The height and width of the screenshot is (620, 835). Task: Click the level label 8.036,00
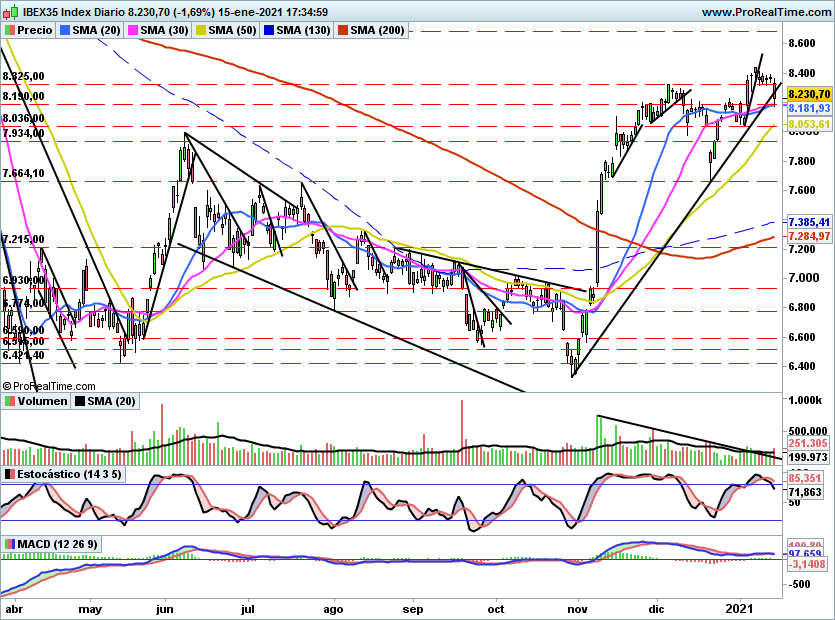(x=23, y=118)
